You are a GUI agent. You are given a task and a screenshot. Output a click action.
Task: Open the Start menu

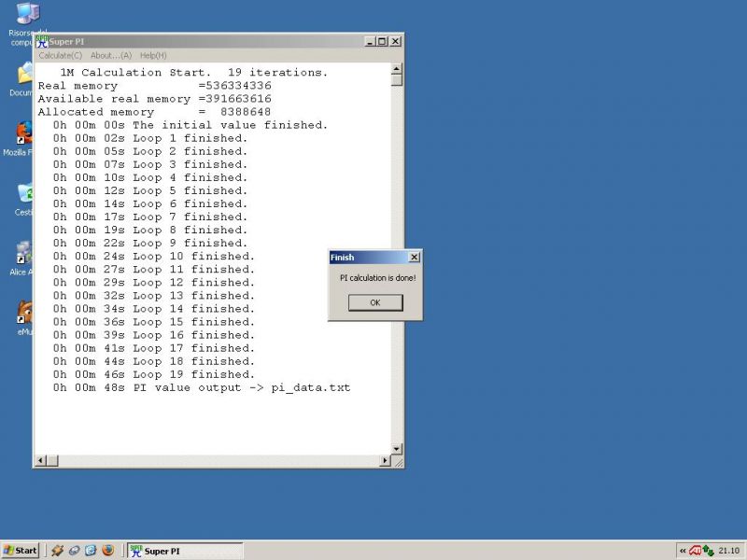(20, 551)
